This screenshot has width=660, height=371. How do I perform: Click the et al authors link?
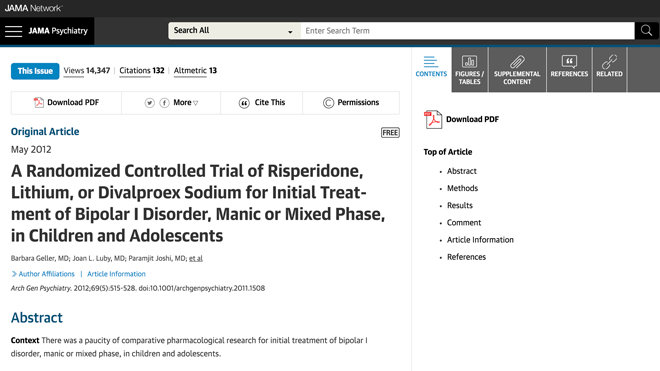[196, 258]
